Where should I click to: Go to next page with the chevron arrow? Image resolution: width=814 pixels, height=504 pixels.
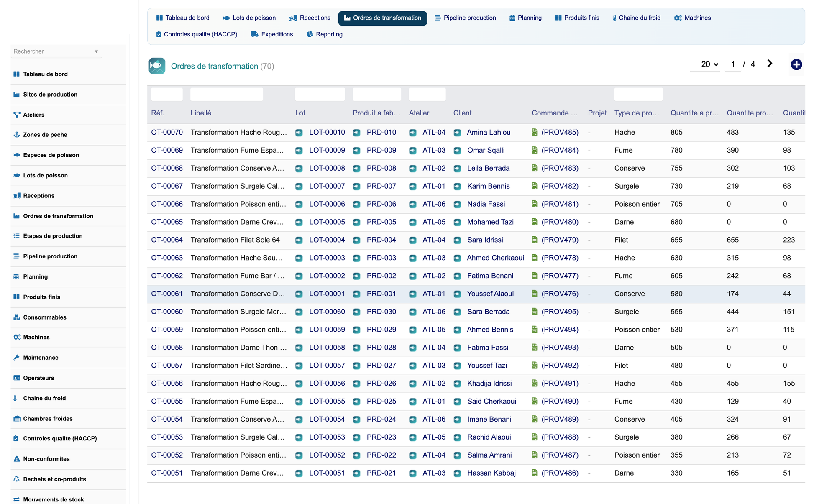click(x=769, y=64)
